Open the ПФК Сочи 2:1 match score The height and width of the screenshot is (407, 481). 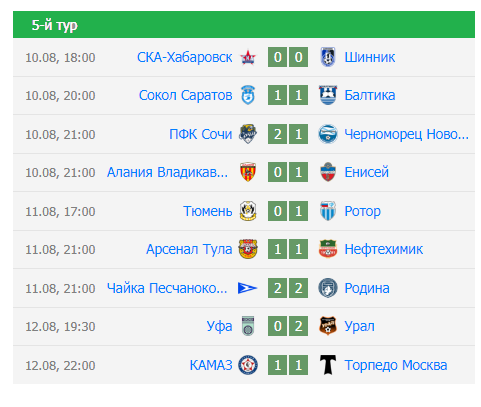click(x=288, y=134)
